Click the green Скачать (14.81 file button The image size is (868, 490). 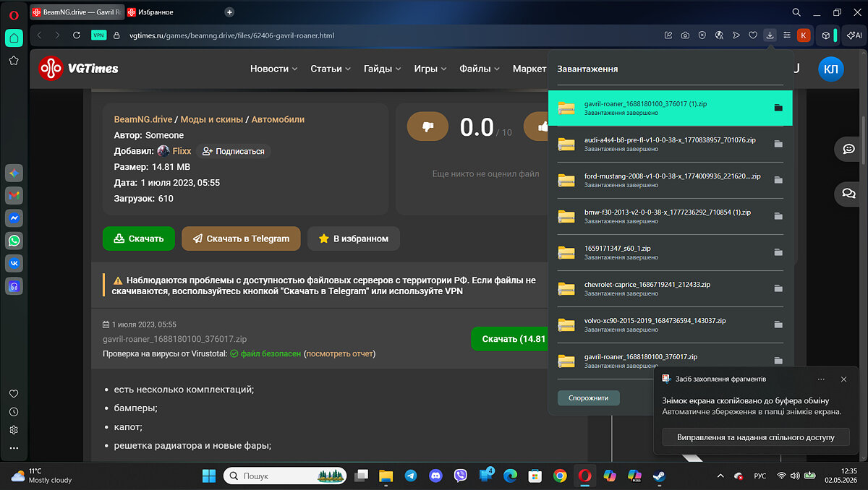point(510,339)
